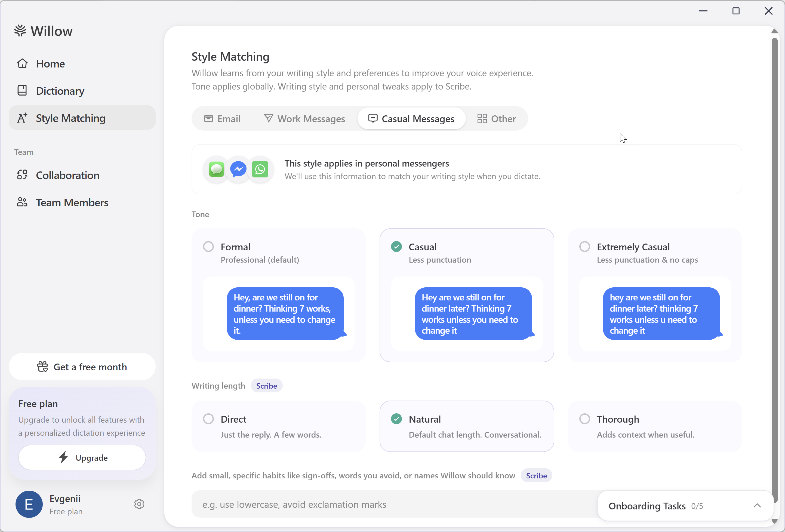Click the Dictionary book icon

(22, 90)
